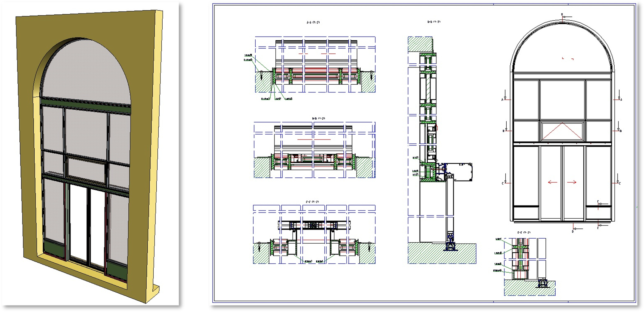
Task: Click the right section marker B on elevation
Action: (618, 127)
